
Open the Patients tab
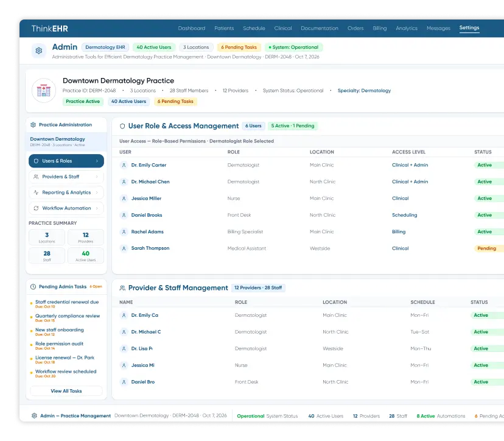point(224,28)
